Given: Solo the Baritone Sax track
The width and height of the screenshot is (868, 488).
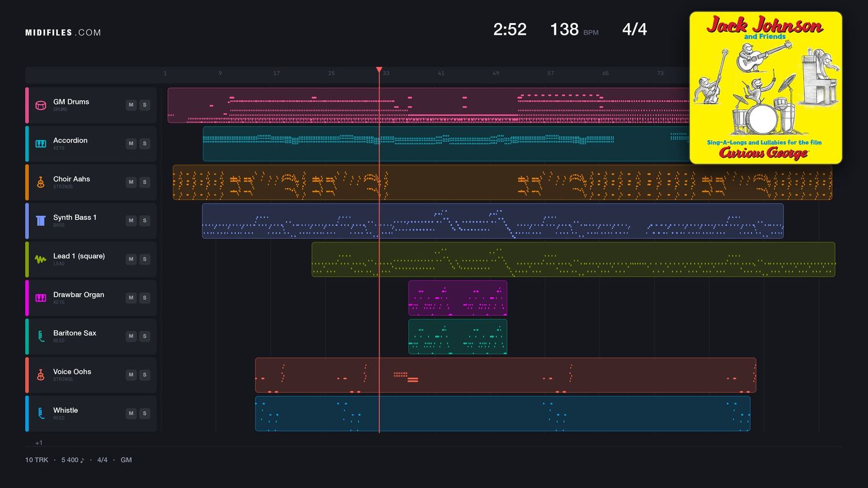Looking at the screenshot, I should coord(145,336).
